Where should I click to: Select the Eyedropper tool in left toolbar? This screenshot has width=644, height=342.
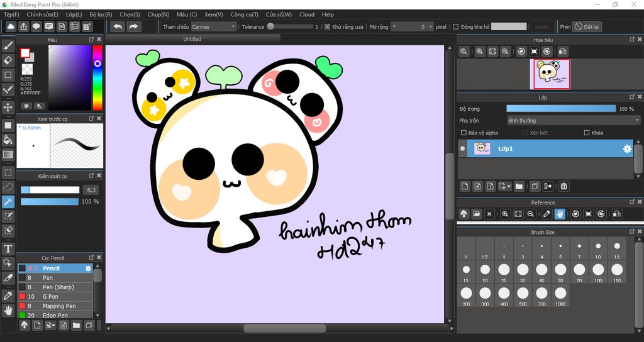tap(8, 295)
